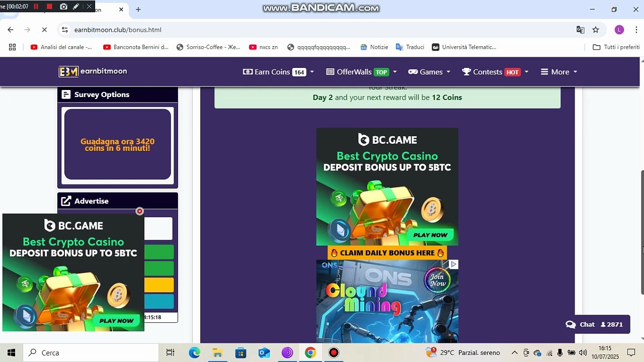Open the 'Traduci' bookmark
The image size is (644, 362).
[x=410, y=47]
